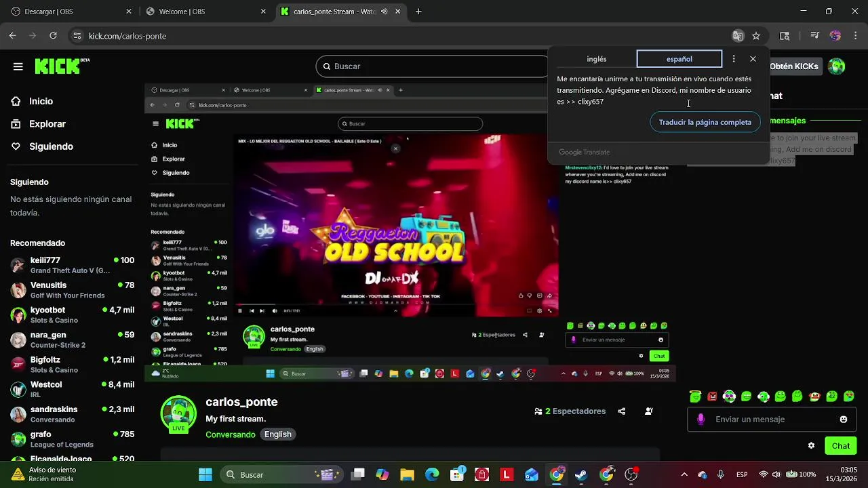Click the site info icon in address bar
This screenshot has height=488, width=868.
[x=77, y=36]
